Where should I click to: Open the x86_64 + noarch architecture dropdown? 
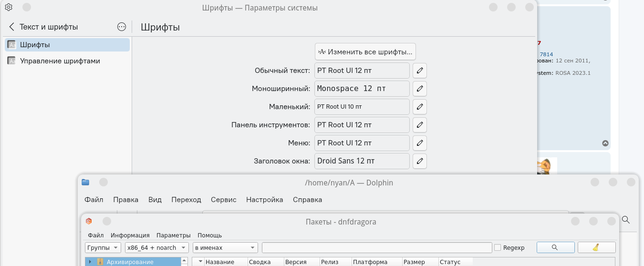click(x=157, y=247)
